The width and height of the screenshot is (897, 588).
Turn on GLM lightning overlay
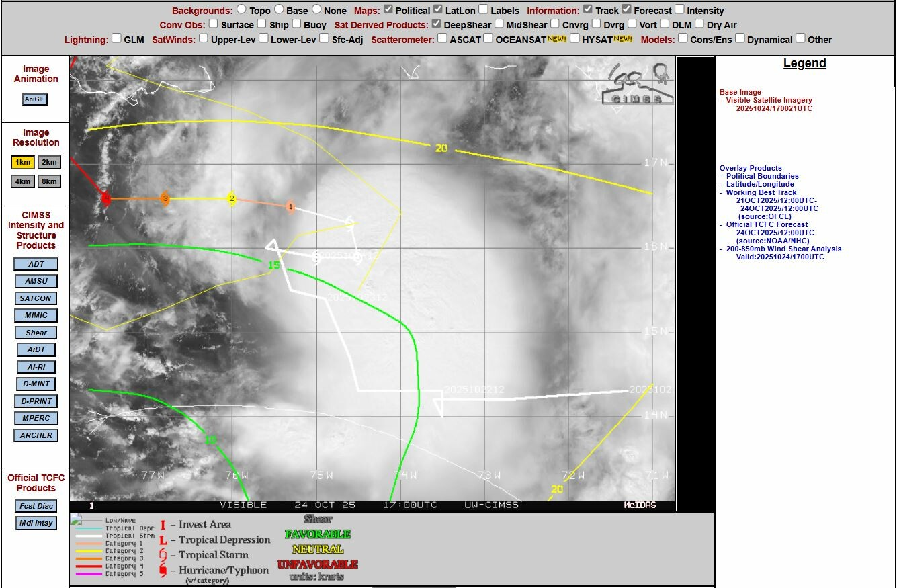117,38
